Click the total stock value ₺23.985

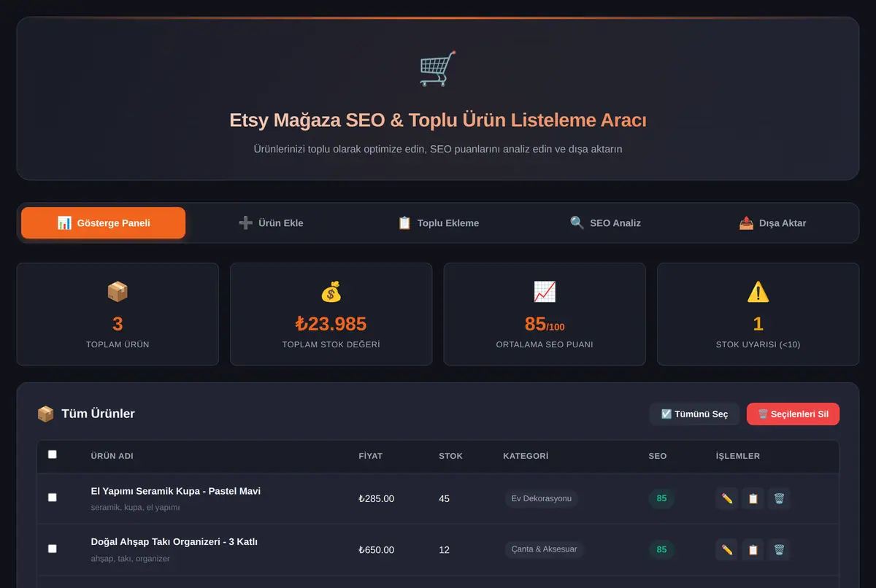331,324
